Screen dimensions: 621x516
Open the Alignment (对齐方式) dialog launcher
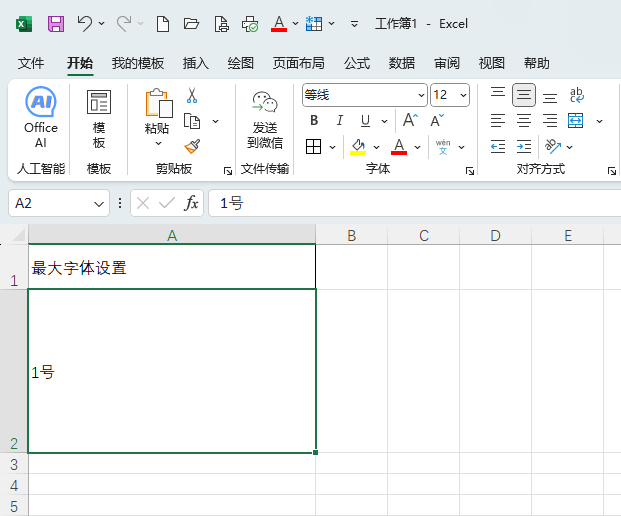point(612,171)
